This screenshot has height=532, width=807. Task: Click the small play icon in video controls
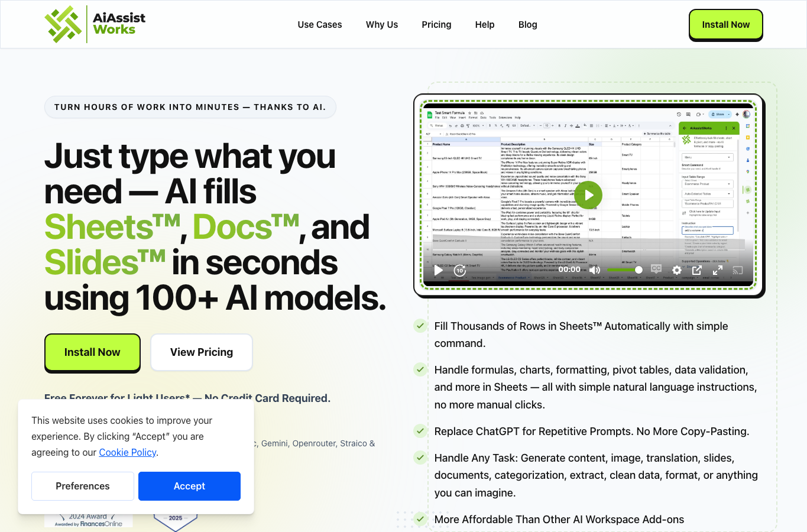coord(438,270)
